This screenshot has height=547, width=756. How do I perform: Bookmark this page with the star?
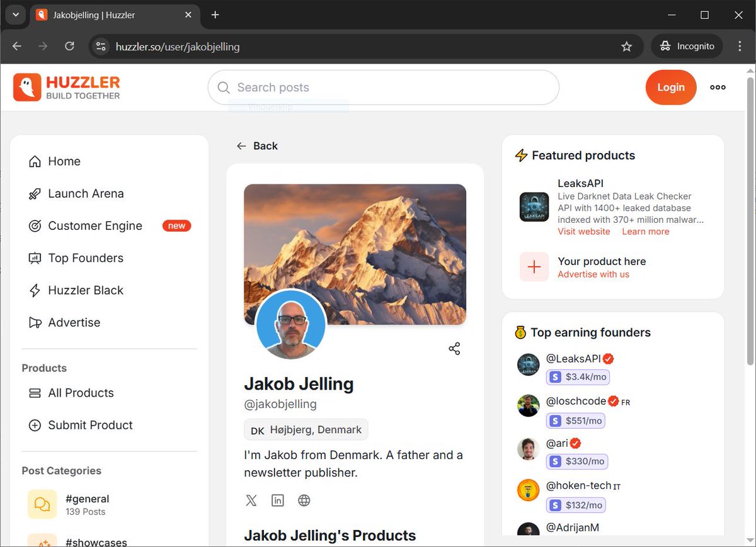point(626,46)
